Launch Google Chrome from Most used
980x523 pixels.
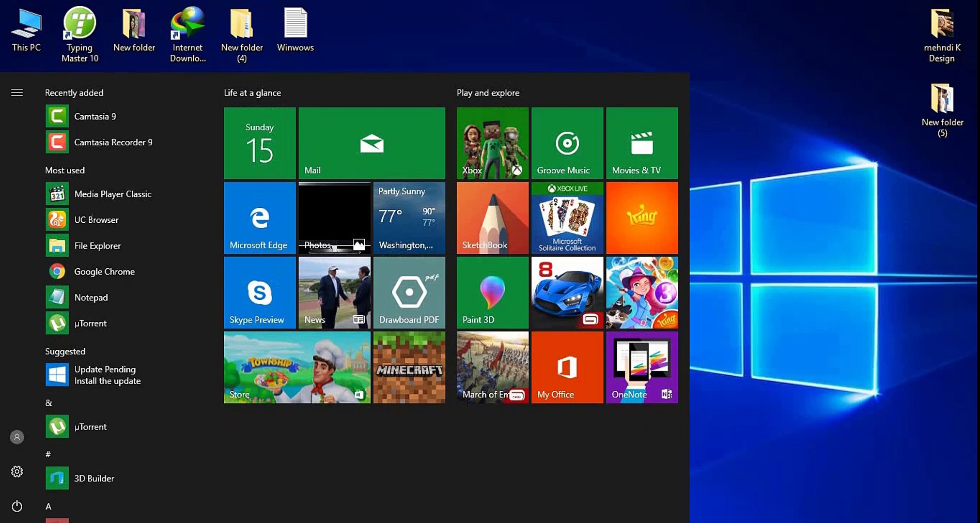[x=104, y=272]
